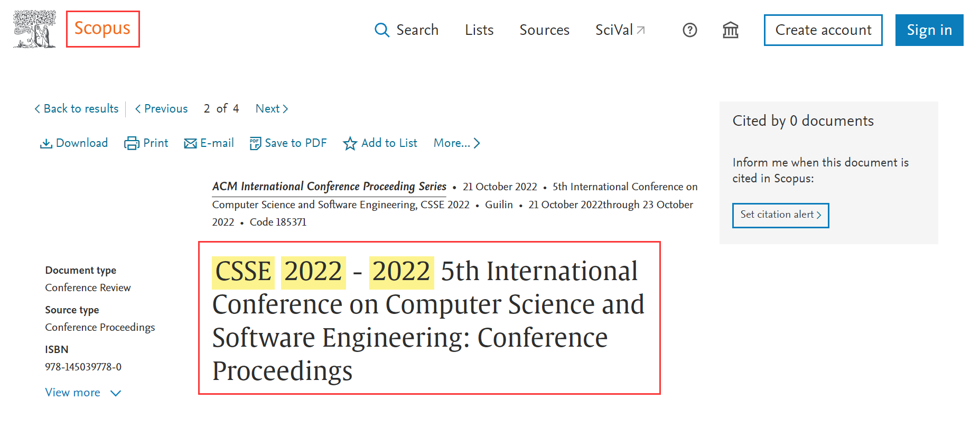Click the Add to List text

pos(389,143)
